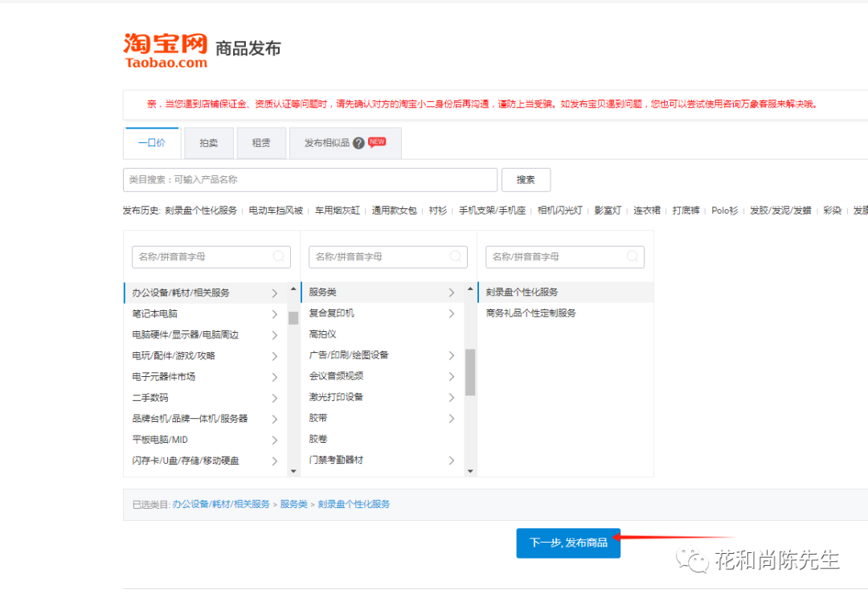Select 商务礼品个性定制服务 in third column

point(530,313)
